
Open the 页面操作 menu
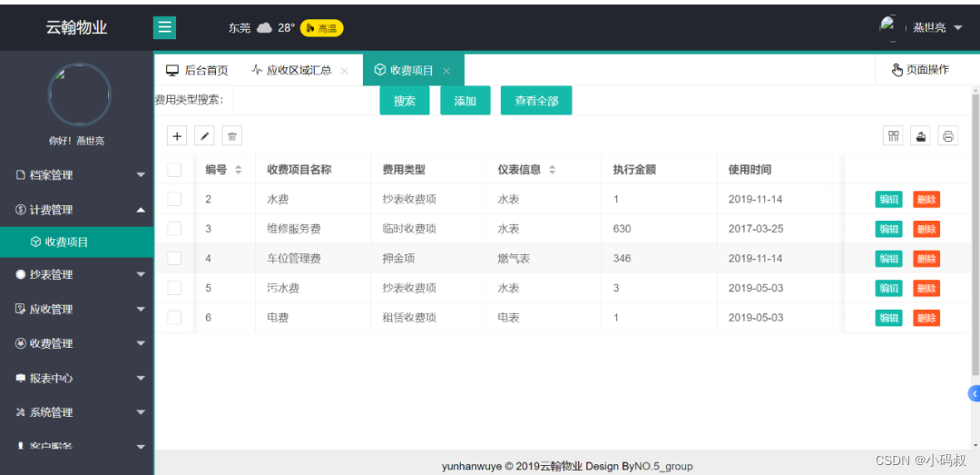tap(921, 70)
